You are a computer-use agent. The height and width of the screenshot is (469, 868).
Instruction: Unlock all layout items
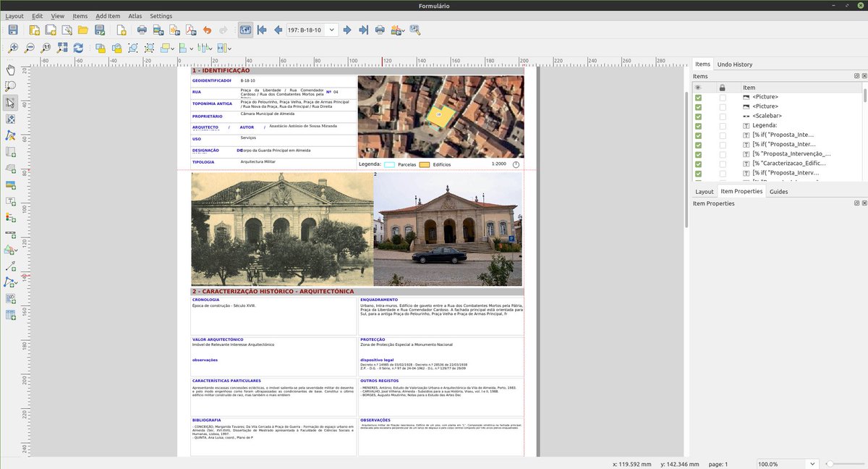click(x=116, y=48)
